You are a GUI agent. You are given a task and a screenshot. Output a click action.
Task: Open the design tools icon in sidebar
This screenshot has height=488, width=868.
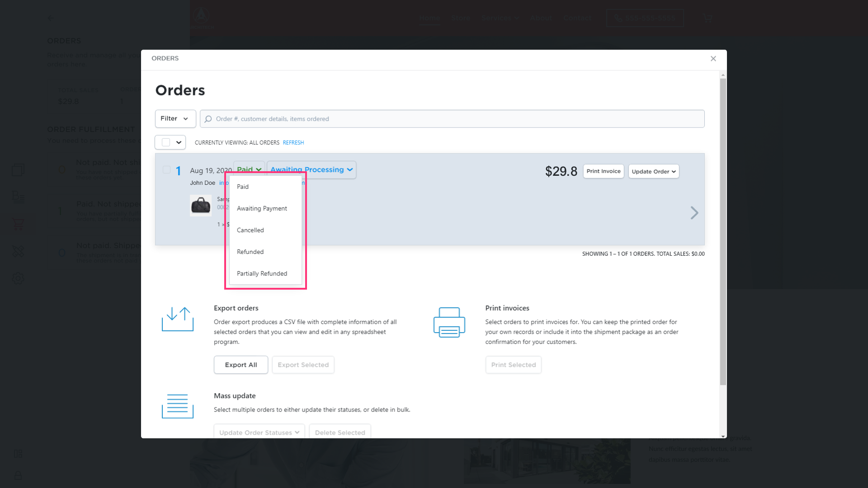pyautogui.click(x=18, y=251)
